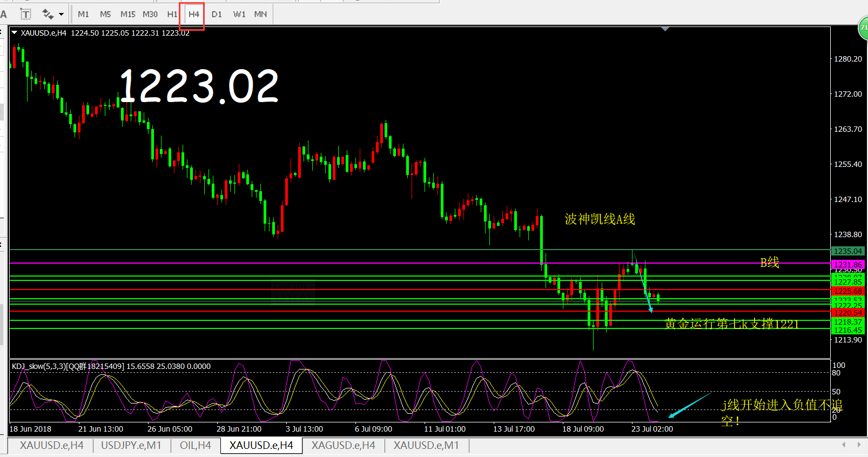The image size is (868, 457).
Task: Select the 波神凯线A线 chart annotation
Action: (600, 219)
